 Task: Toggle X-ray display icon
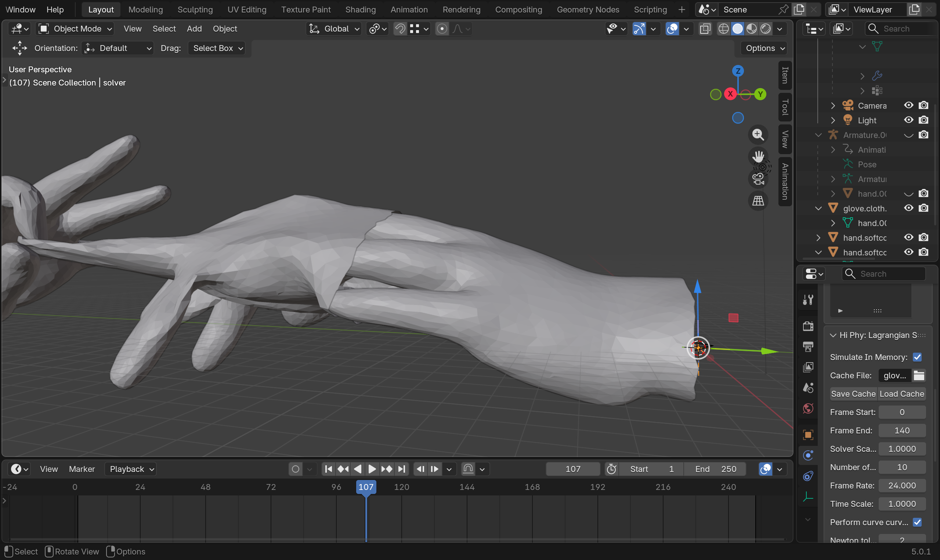(x=705, y=29)
